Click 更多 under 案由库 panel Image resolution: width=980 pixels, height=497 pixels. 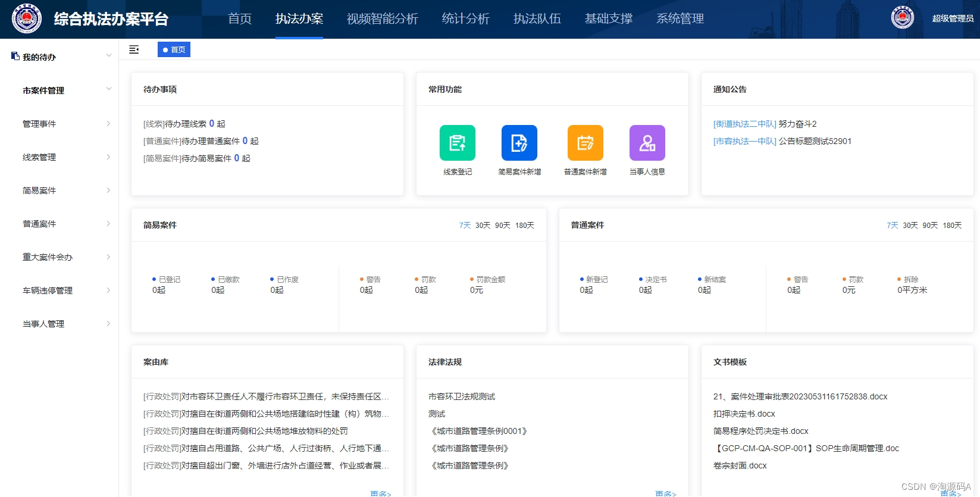380,493
